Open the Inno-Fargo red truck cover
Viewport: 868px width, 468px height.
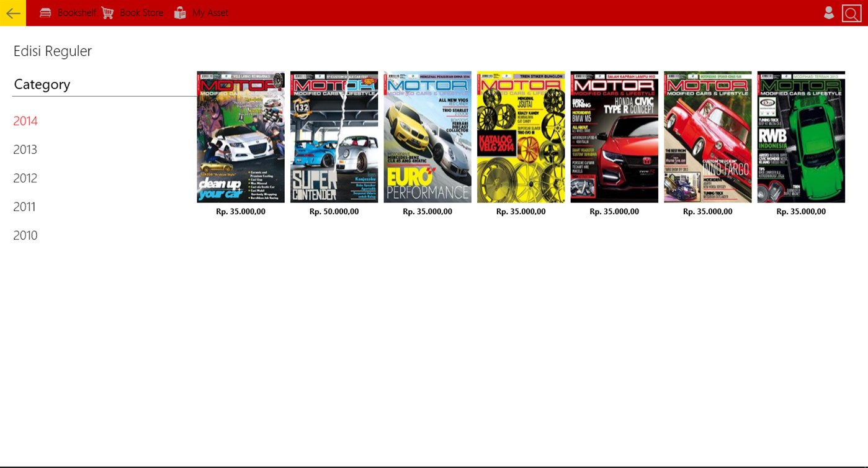708,137
